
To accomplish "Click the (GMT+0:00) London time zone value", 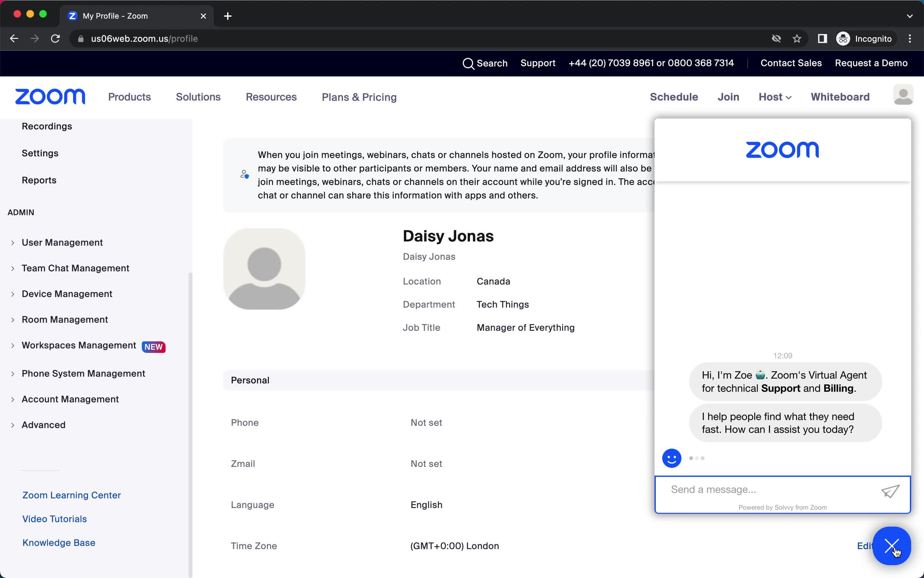I will click(454, 546).
